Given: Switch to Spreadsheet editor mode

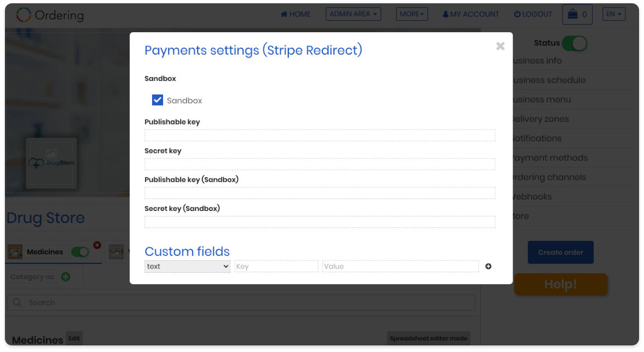Looking at the screenshot, I should (428, 338).
